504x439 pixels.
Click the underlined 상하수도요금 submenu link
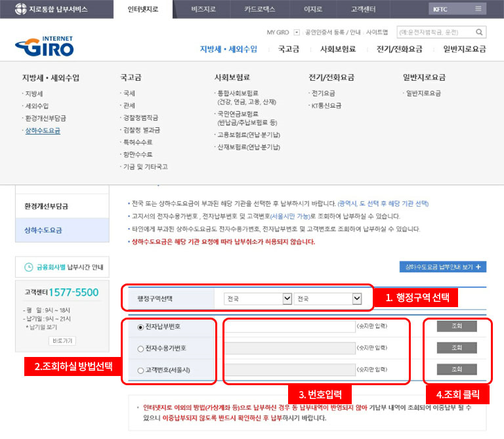point(43,131)
